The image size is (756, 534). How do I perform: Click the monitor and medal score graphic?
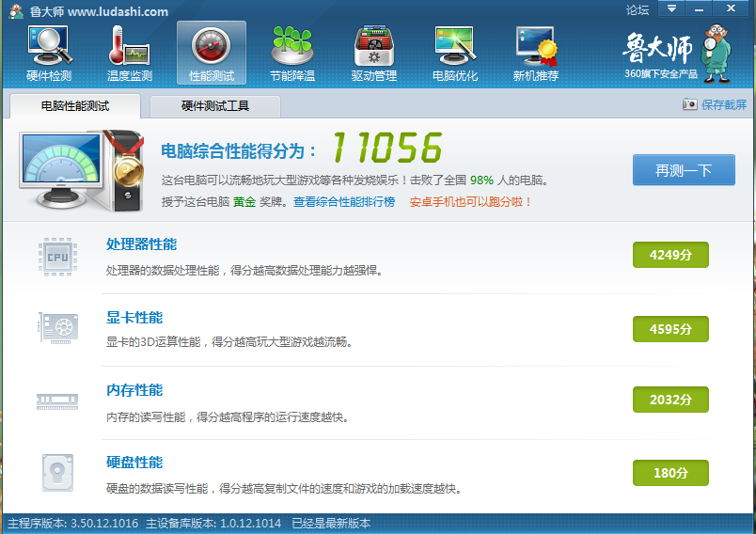pyautogui.click(x=82, y=170)
